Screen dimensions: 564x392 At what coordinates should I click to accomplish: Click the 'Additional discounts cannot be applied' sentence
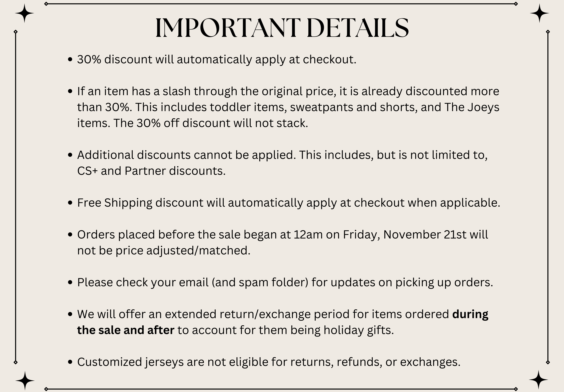(187, 155)
